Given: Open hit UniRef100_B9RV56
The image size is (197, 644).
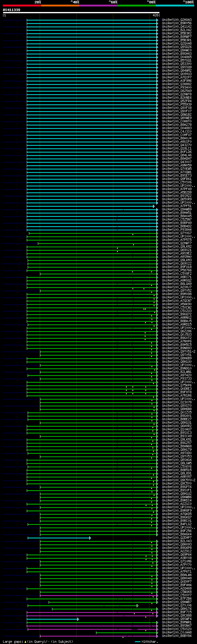Looking at the screenshot, I should 177,23.
